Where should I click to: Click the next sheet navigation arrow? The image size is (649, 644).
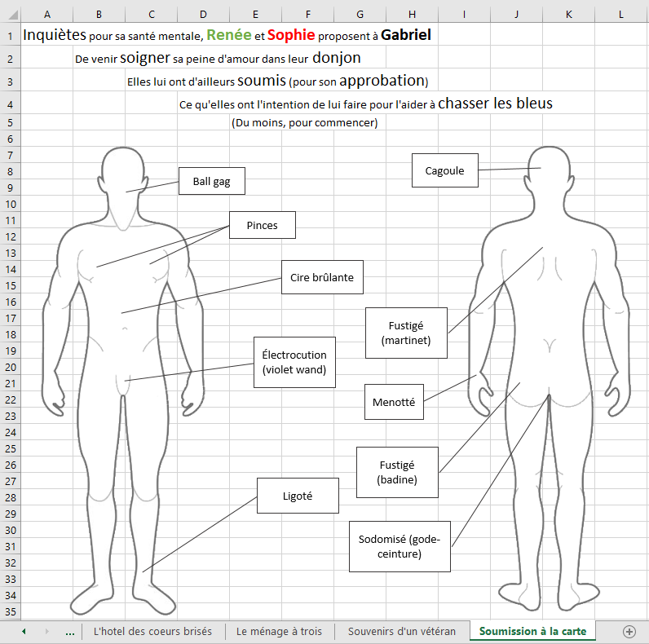click(46, 632)
